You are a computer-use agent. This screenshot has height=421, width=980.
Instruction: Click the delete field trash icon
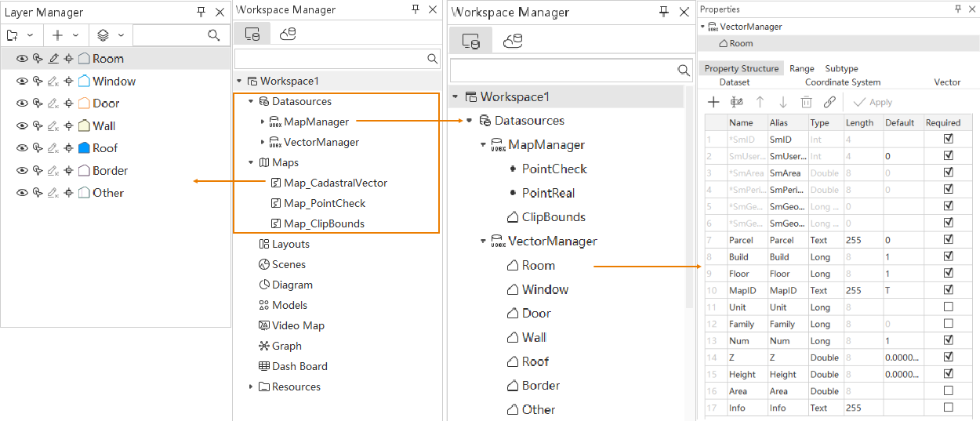pos(806,102)
